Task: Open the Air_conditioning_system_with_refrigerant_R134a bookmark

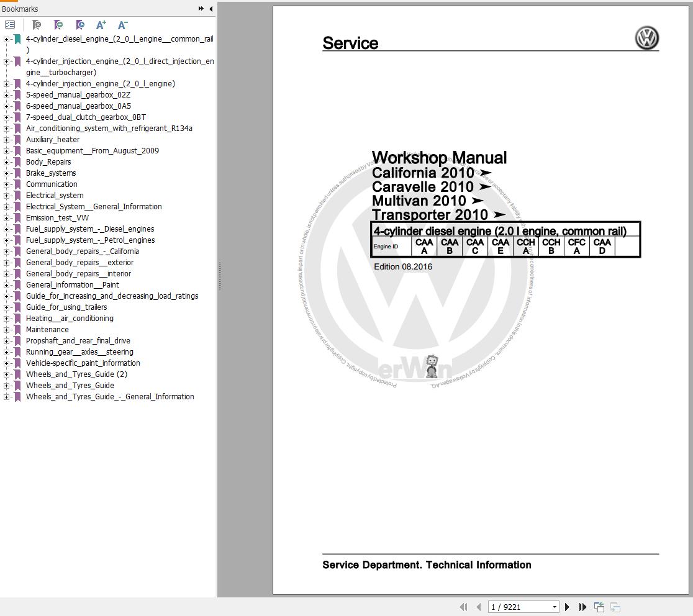Action: coord(109,128)
